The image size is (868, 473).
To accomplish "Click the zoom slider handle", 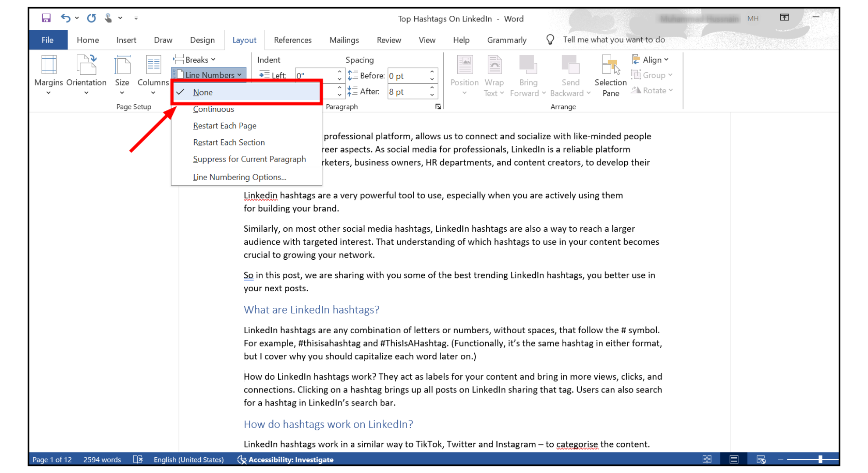I will coord(820,459).
